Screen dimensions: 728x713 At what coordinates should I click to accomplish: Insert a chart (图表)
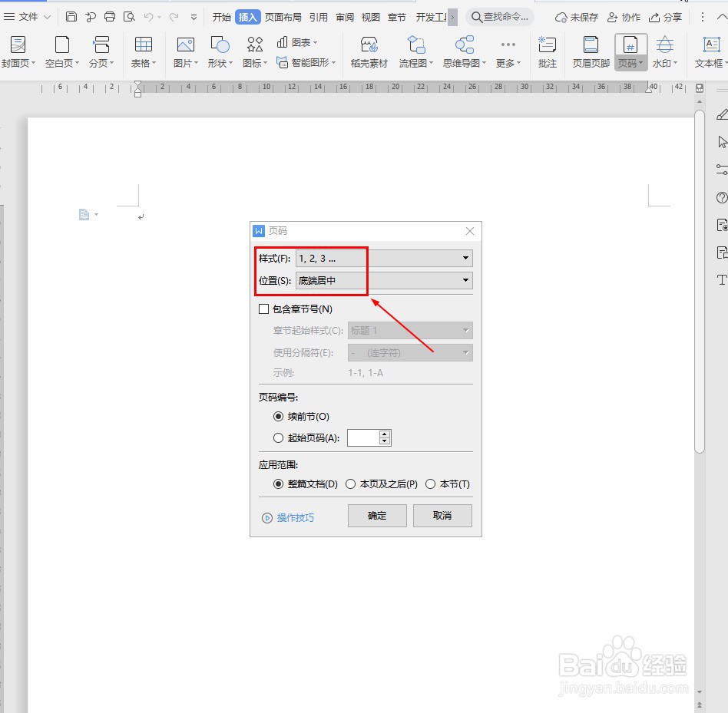point(296,43)
